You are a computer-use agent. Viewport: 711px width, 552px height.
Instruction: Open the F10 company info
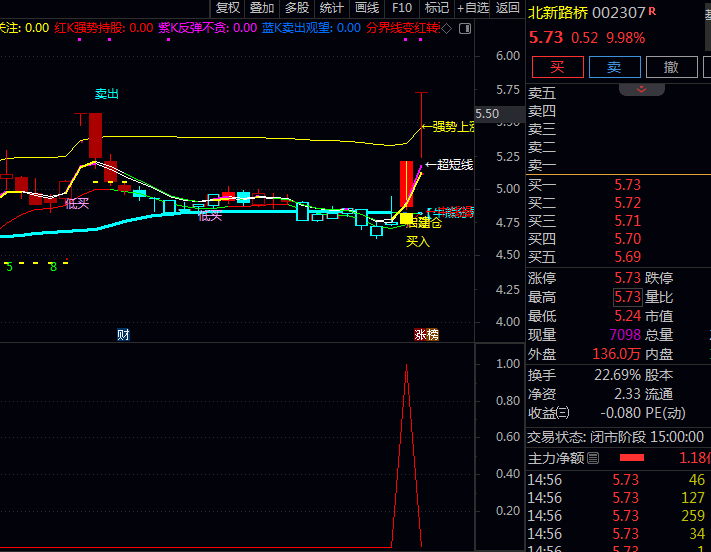[402, 8]
